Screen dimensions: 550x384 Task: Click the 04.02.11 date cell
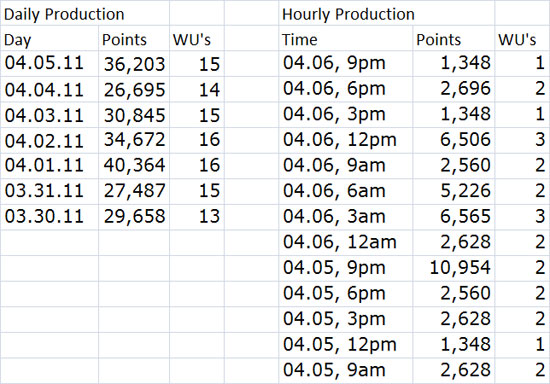[50, 141]
